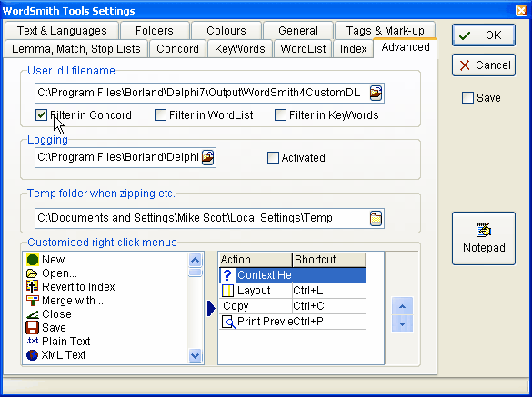Move selected action up in list
The width and height of the screenshot is (532, 397).
pos(402,307)
